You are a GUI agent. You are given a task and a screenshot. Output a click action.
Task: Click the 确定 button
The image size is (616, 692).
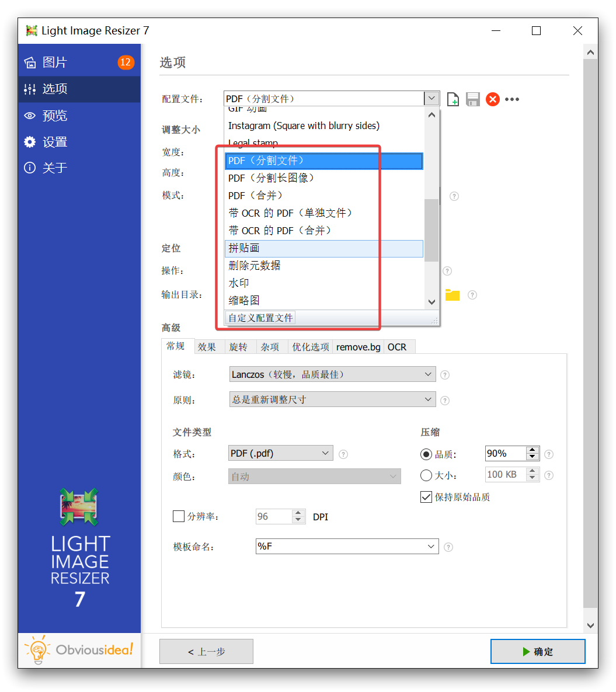(538, 652)
